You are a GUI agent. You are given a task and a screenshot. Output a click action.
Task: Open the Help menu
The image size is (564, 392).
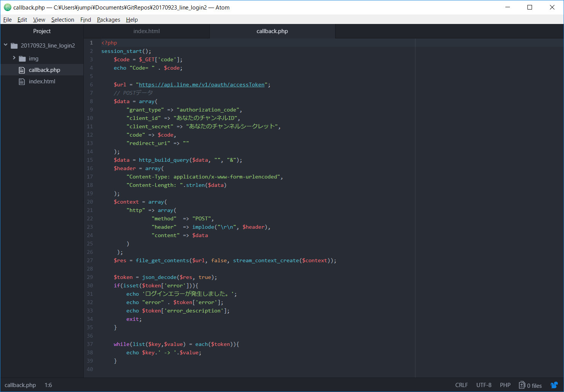point(132,20)
